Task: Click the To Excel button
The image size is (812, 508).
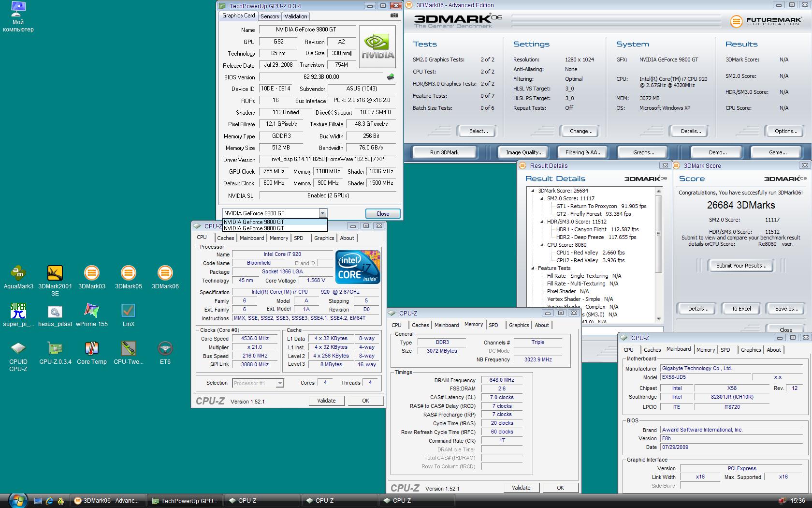Action: click(x=741, y=309)
